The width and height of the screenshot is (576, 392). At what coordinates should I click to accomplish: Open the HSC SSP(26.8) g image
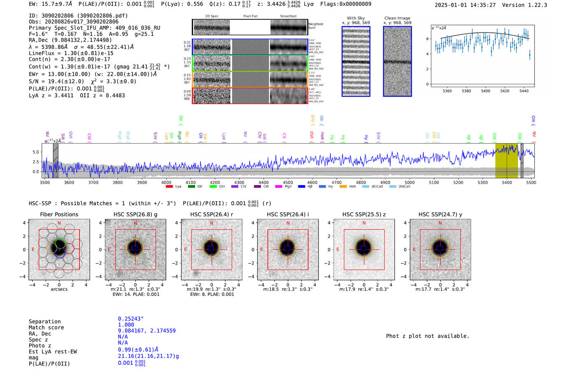click(135, 249)
